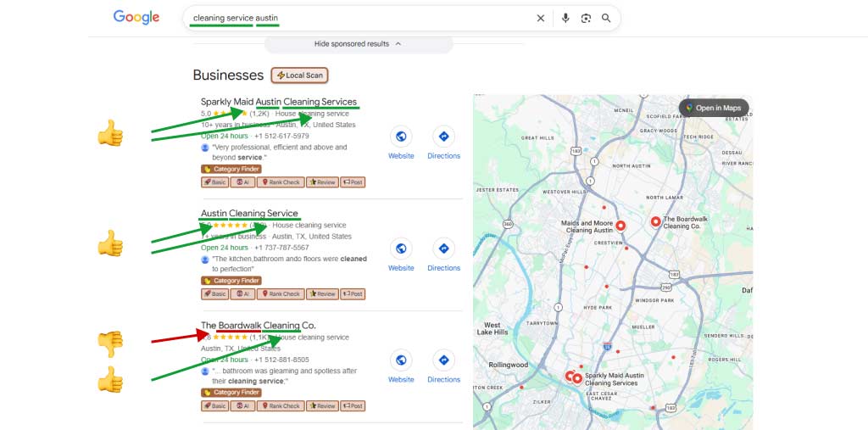Image resolution: width=868 pixels, height=430 pixels.
Task: Collapse the Hide sponsored results expander
Action: click(358, 43)
